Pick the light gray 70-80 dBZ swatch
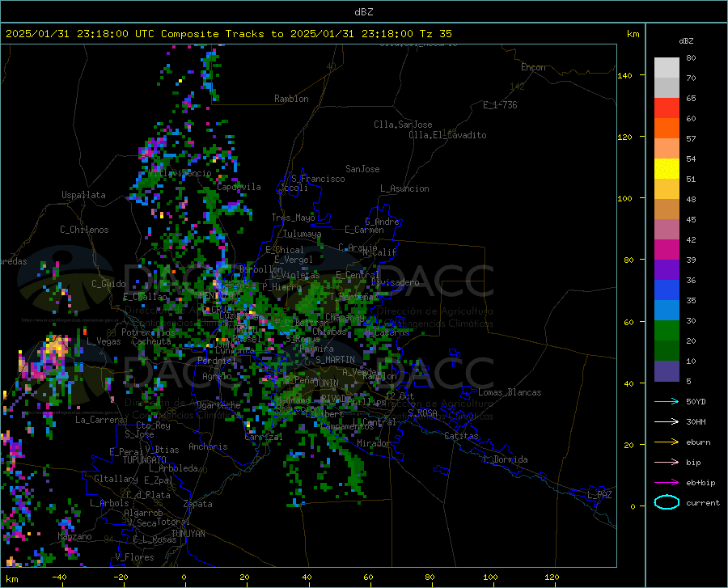The width and height of the screenshot is (728, 588). pos(667,68)
